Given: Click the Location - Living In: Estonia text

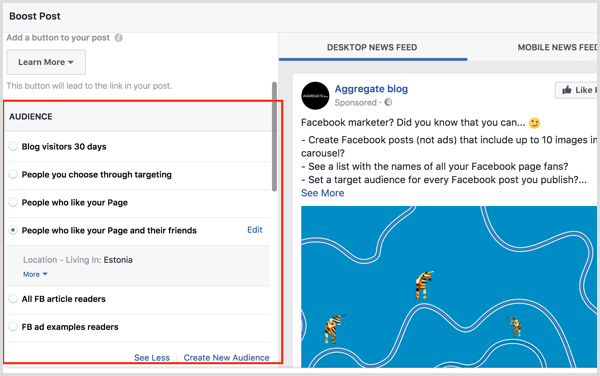Looking at the screenshot, I should [78, 260].
